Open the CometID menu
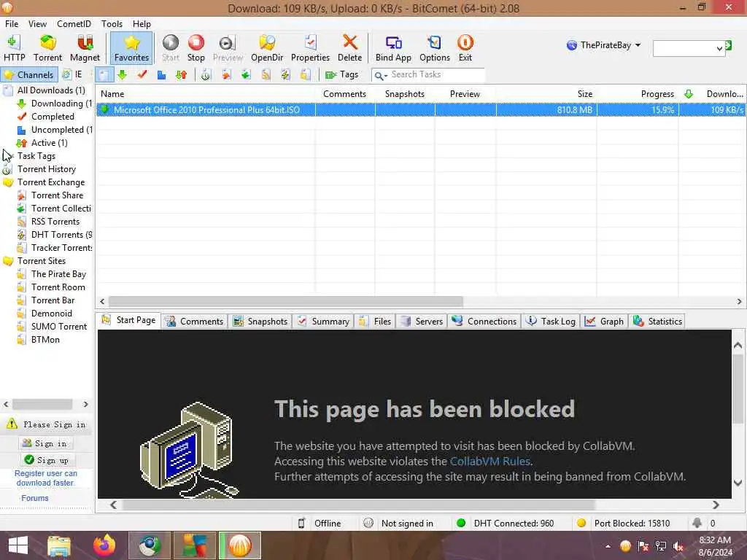The image size is (747, 560). pyautogui.click(x=74, y=24)
